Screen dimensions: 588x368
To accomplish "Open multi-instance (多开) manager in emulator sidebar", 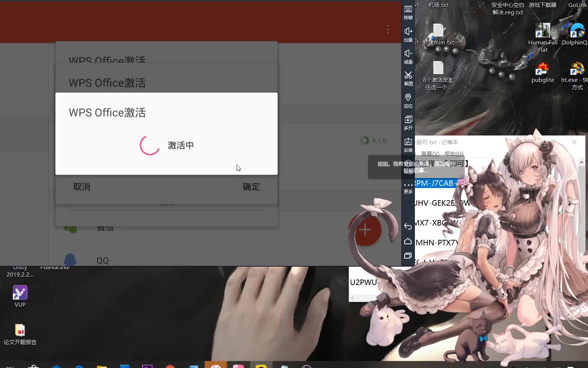I will pyautogui.click(x=408, y=123).
